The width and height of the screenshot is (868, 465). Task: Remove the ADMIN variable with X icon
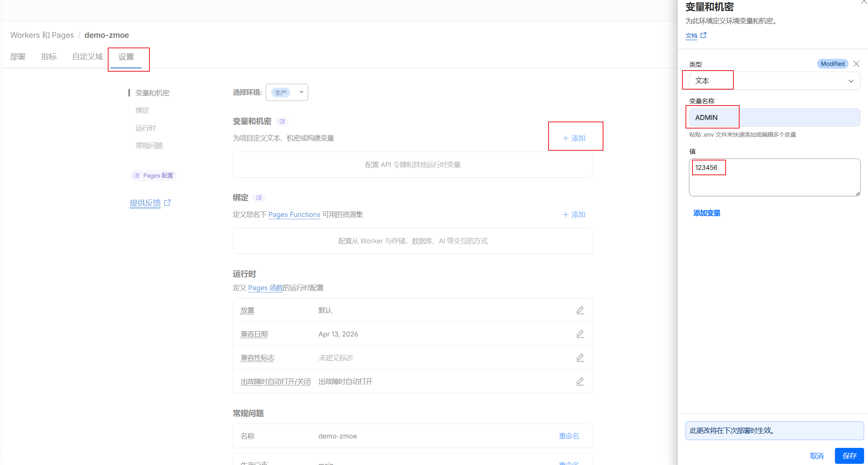click(x=856, y=64)
